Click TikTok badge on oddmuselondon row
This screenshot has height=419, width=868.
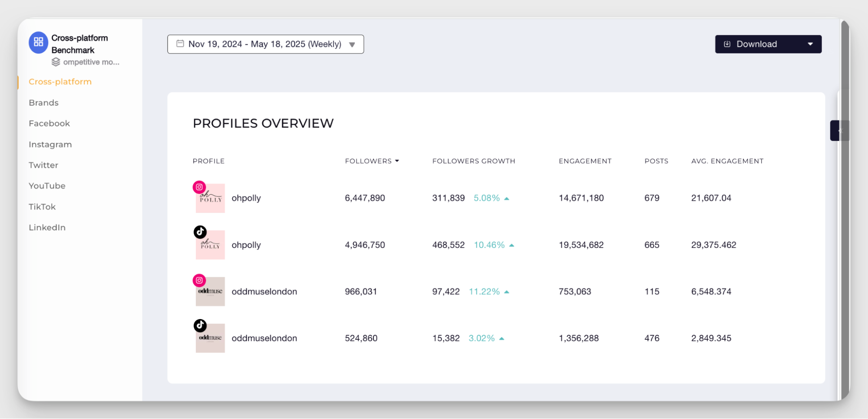point(200,325)
